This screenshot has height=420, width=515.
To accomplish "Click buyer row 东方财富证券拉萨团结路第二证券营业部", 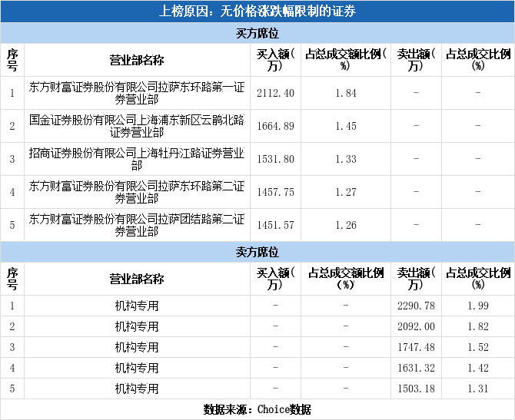I will point(137,225).
